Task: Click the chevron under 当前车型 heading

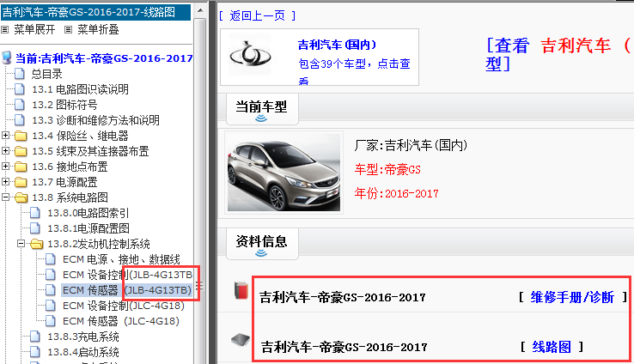Action: click(261, 118)
